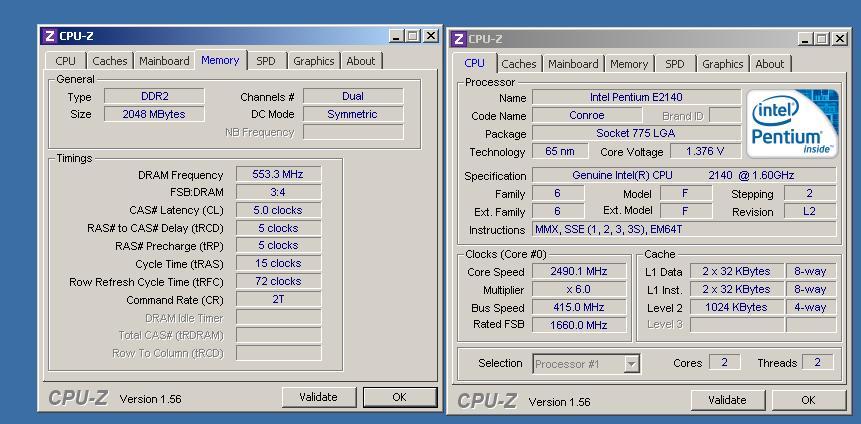Select Memory tab in left CPU-Z window
Image resolution: width=861 pixels, height=424 pixels.
[220, 60]
